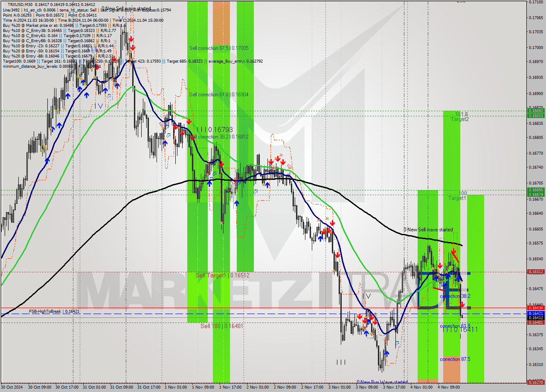Click red price tag 0.16270 at axis bottom

click(536, 382)
